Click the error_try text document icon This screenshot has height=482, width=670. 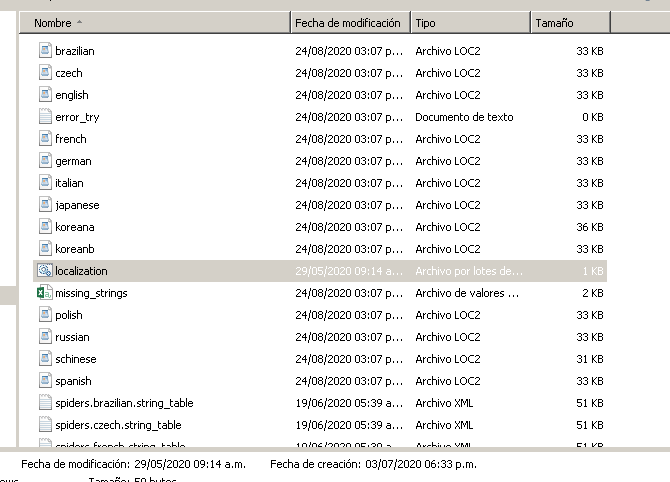click(45, 117)
